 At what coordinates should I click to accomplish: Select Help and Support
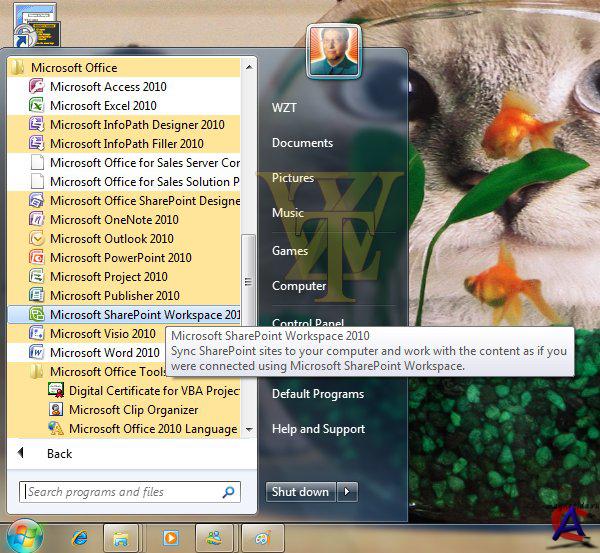click(x=318, y=429)
